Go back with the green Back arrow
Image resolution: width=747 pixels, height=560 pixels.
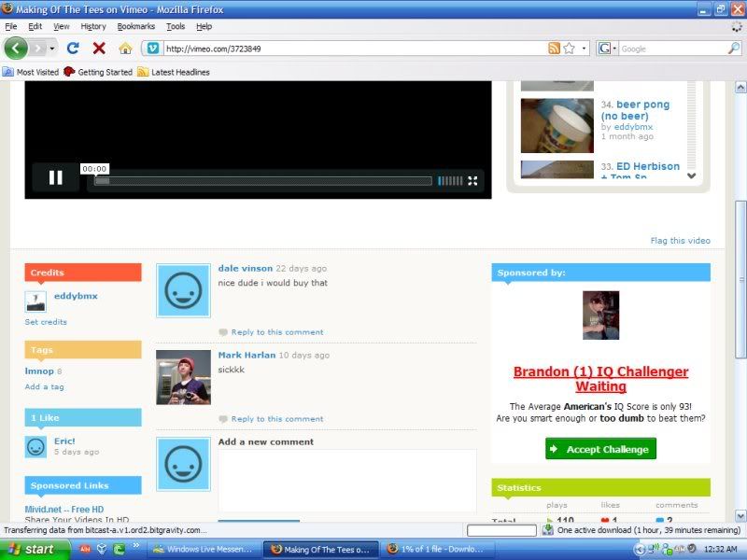click(16, 49)
